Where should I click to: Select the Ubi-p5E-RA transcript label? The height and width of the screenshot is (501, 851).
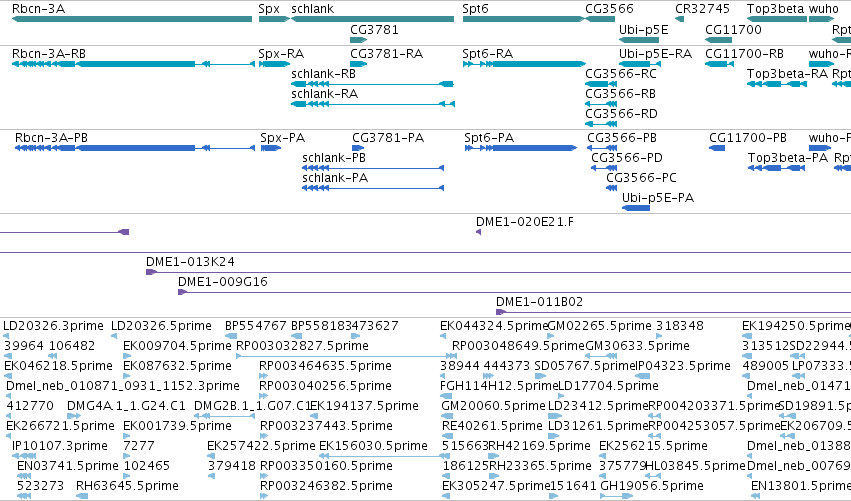coord(656,54)
